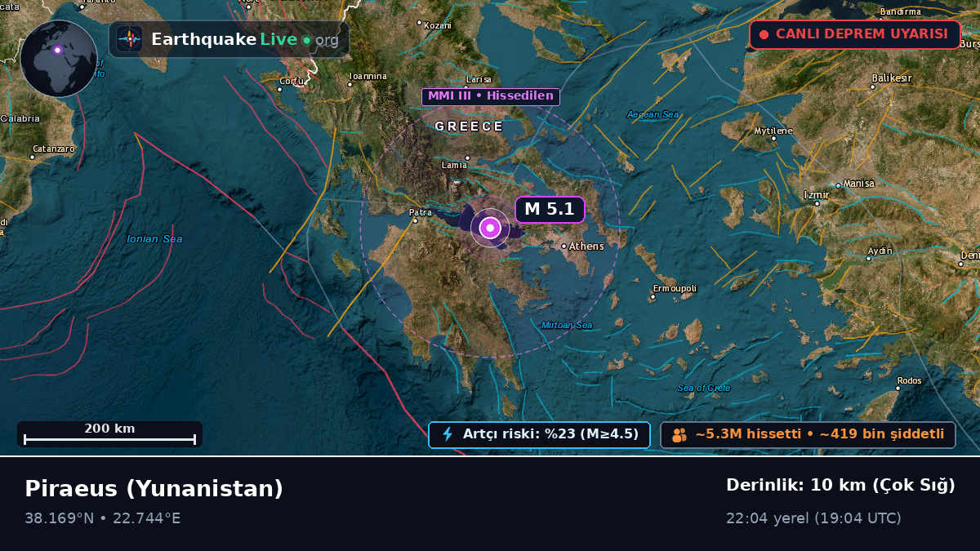Click the people icon beside felt count
980x551 pixels.
coord(679,435)
